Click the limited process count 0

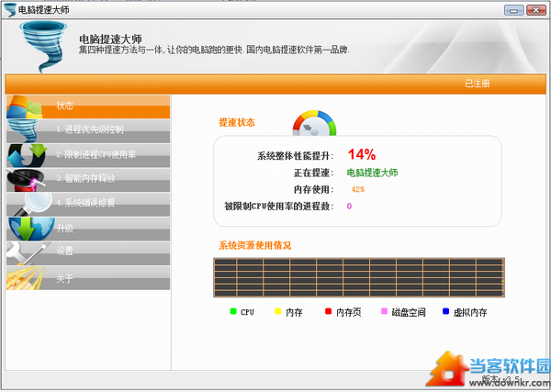click(349, 206)
